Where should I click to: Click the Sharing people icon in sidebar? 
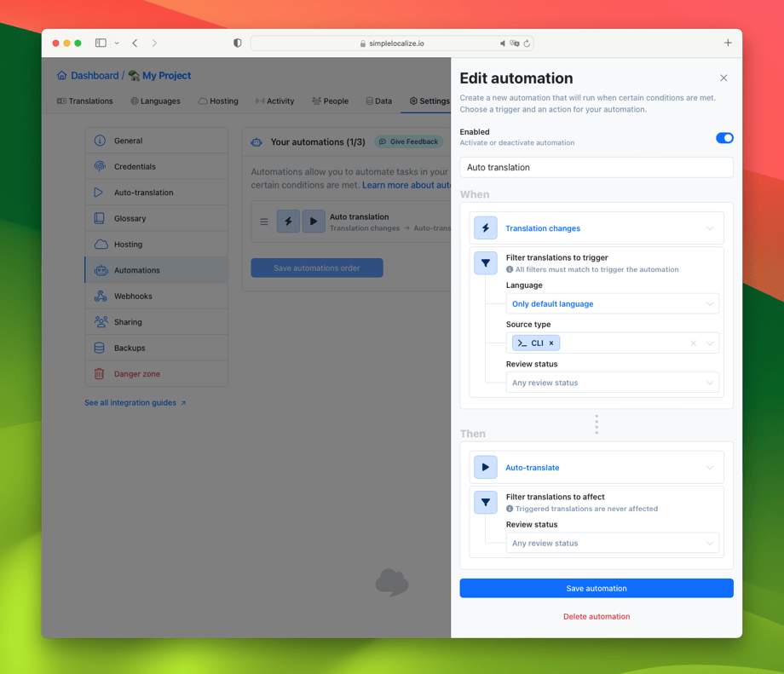point(101,322)
